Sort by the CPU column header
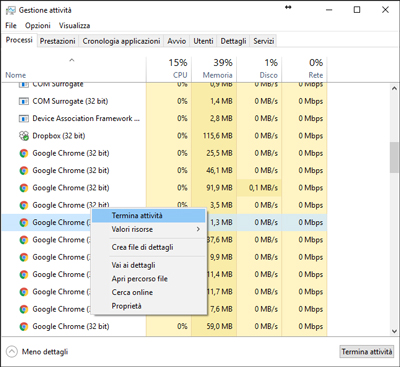This screenshot has width=400, height=367. pos(169,69)
